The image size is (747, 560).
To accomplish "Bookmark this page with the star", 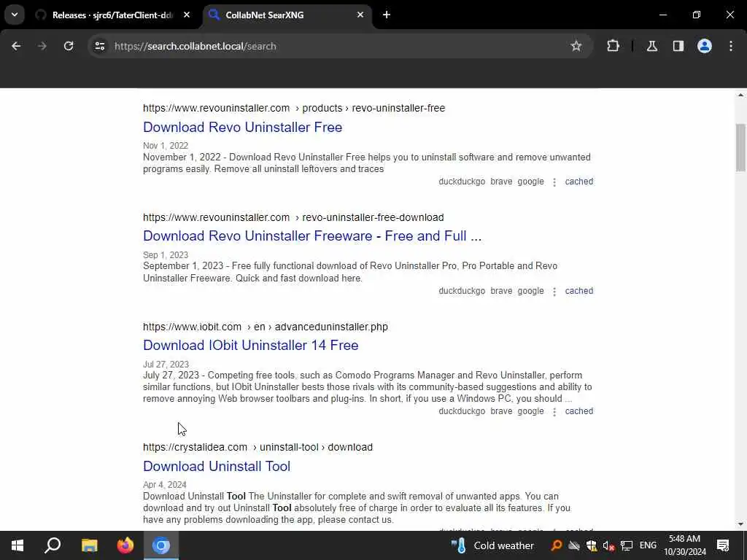I will pyautogui.click(x=576, y=46).
